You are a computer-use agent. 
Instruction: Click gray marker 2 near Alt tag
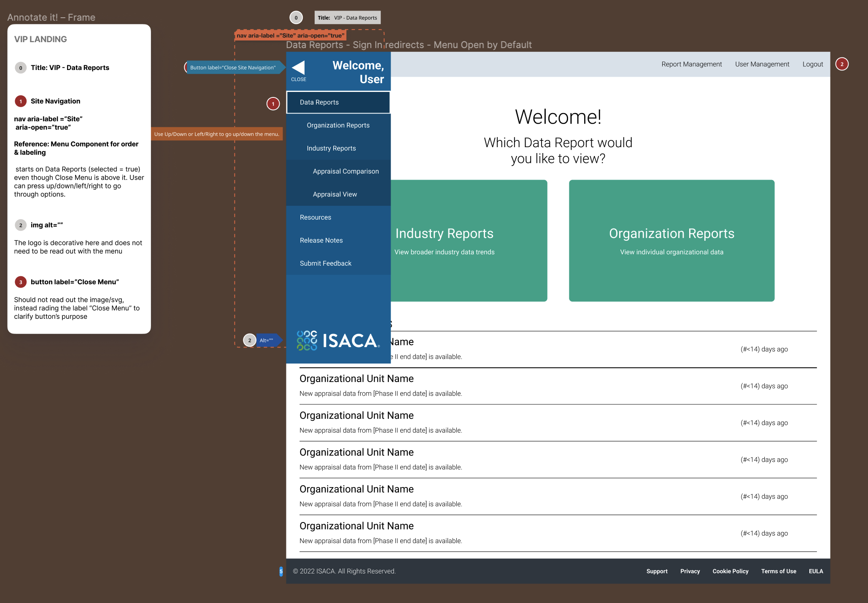(250, 340)
